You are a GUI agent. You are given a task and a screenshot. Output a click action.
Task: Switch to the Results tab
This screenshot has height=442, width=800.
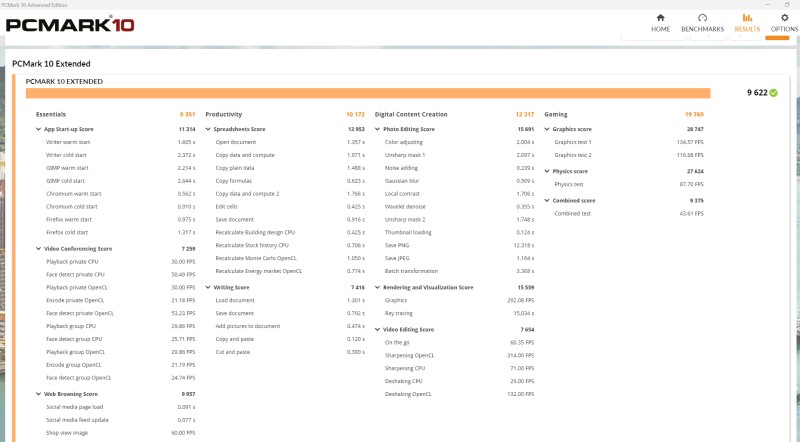(747, 23)
